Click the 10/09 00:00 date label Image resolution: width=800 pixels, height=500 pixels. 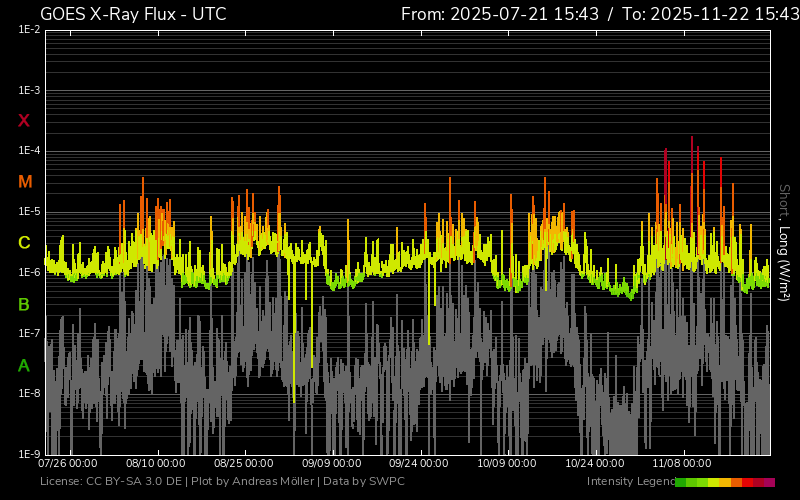[507, 464]
